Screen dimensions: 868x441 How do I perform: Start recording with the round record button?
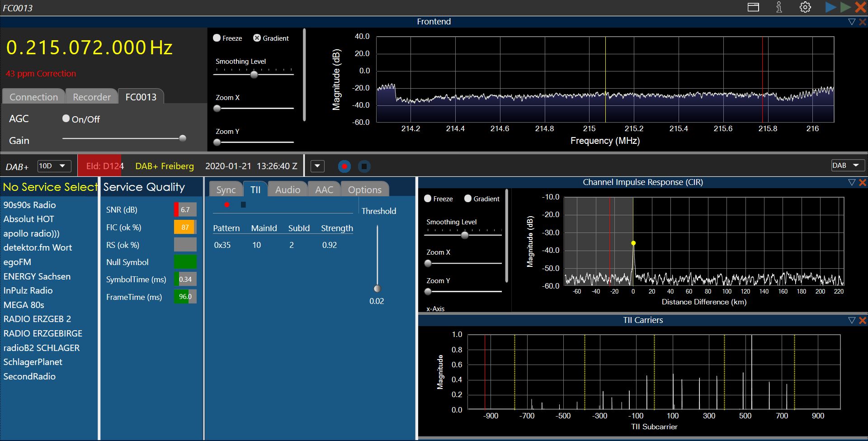pos(344,166)
